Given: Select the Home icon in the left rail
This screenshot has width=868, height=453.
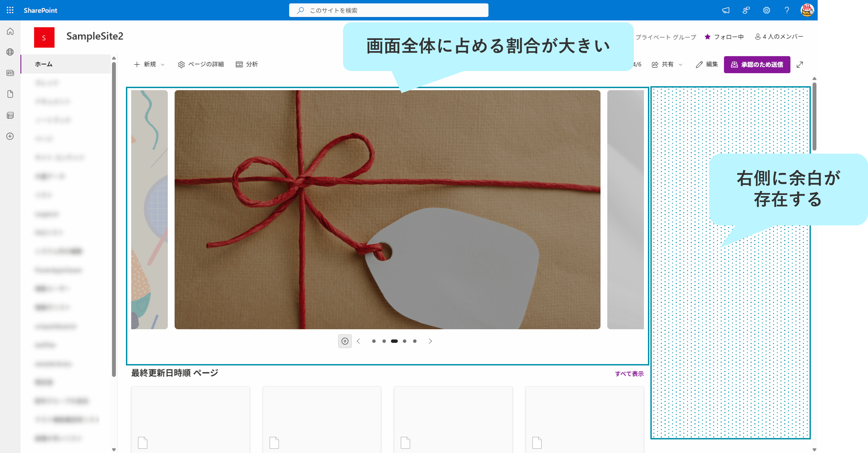Looking at the screenshot, I should [10, 31].
